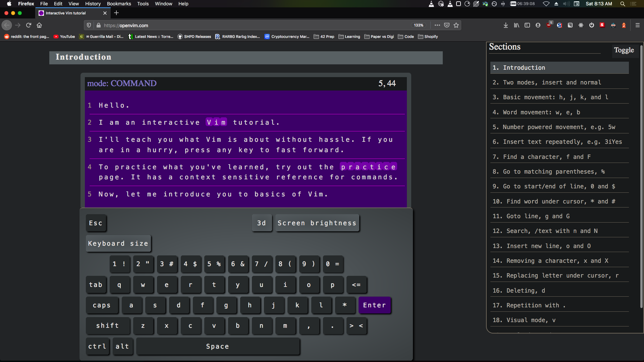This screenshot has width=644, height=362.
Task: Open the View menu
Action: (x=73, y=4)
